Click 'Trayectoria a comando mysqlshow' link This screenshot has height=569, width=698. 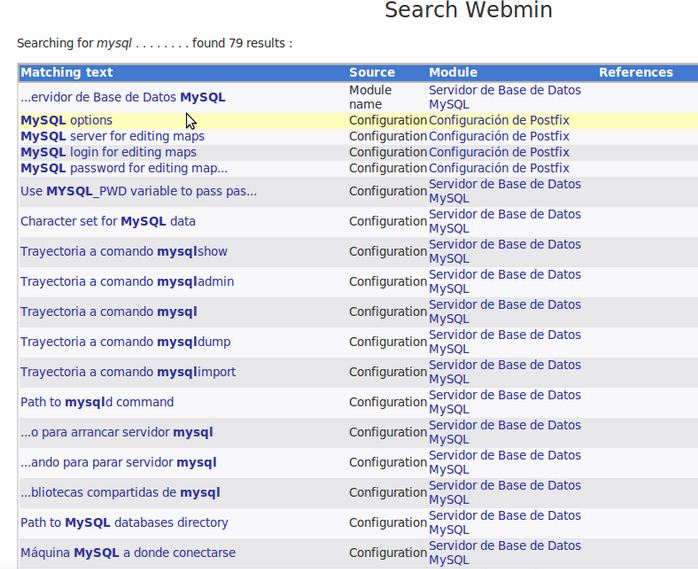coord(124,251)
